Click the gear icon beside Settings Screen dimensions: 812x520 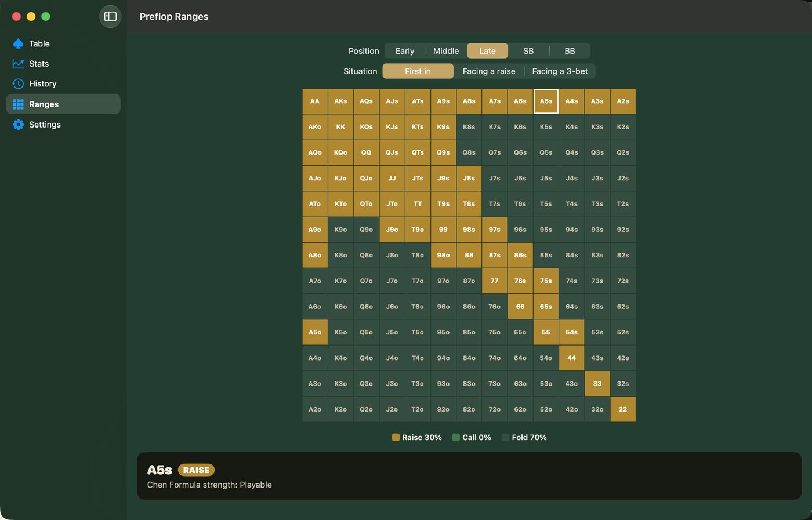click(x=18, y=125)
